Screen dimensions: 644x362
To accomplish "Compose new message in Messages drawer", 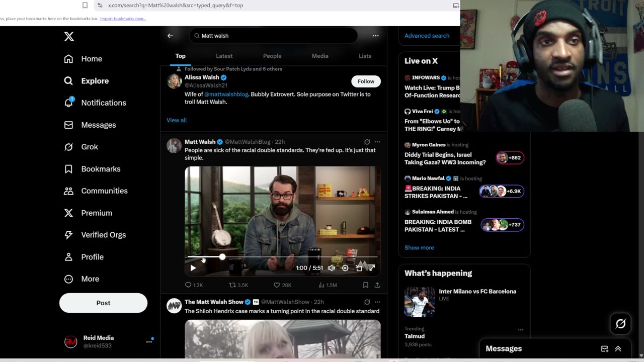I will point(605,349).
